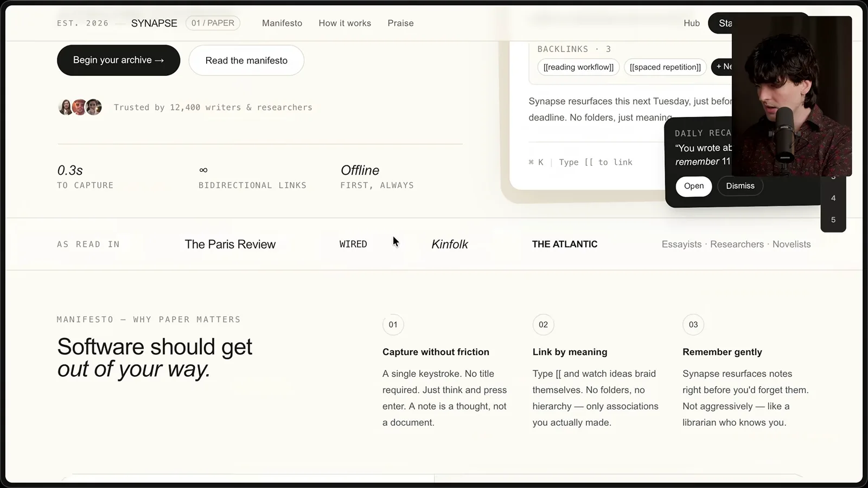Open the Manifesto nav item
868x488 pixels.
click(x=282, y=23)
